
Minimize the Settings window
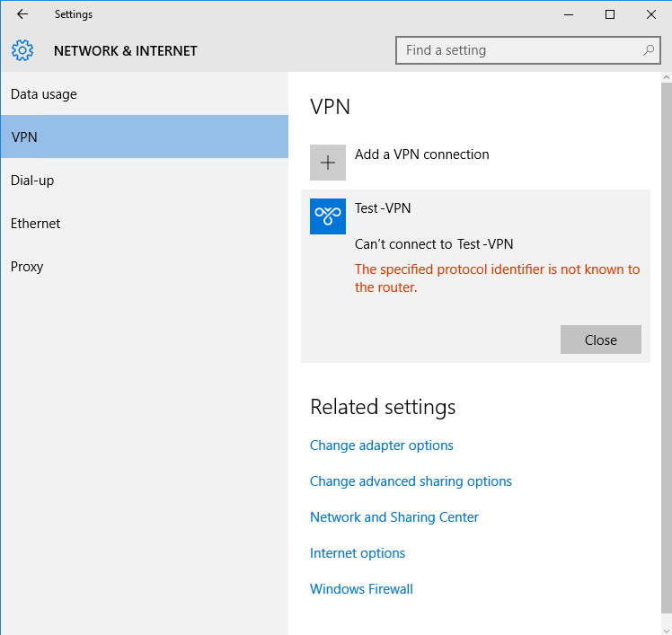coord(569,14)
